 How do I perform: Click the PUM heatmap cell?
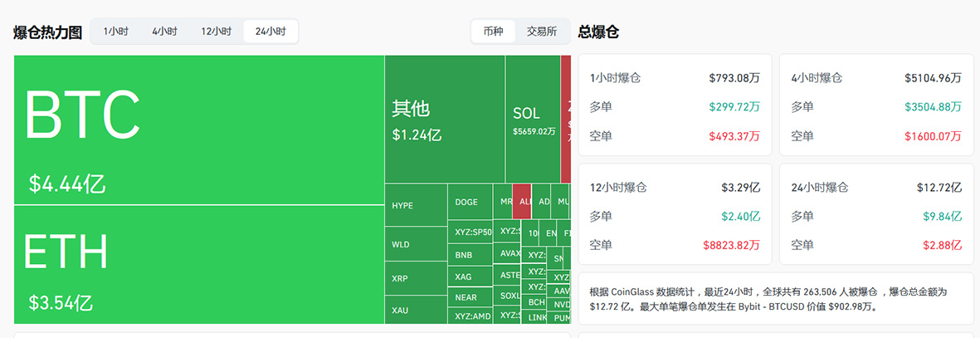tap(558, 318)
